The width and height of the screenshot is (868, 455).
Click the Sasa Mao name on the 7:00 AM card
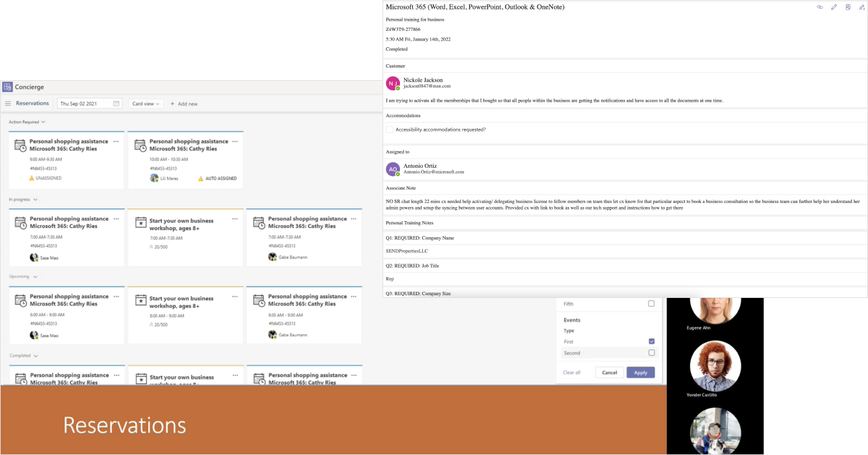[x=49, y=257]
